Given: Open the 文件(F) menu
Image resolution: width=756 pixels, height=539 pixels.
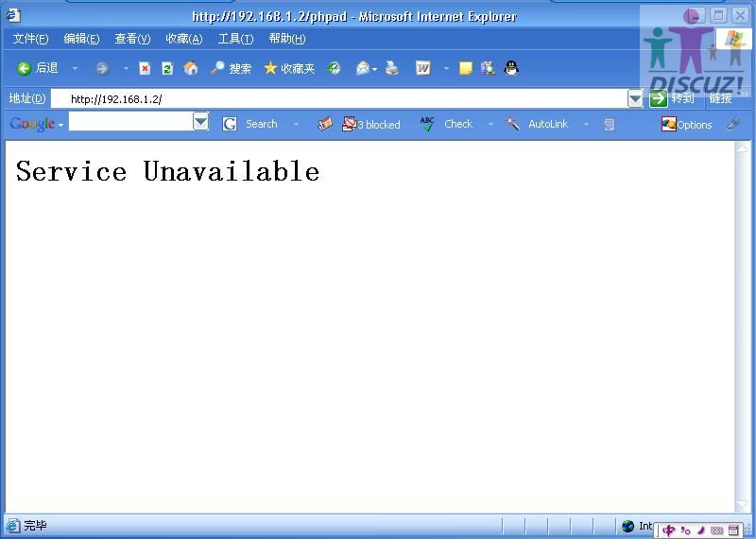Looking at the screenshot, I should (30, 39).
